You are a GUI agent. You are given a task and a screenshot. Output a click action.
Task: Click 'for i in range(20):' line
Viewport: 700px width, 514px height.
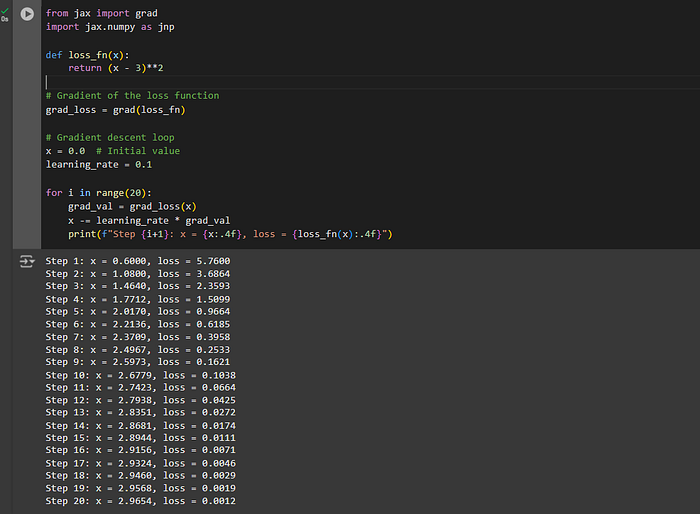(99, 193)
